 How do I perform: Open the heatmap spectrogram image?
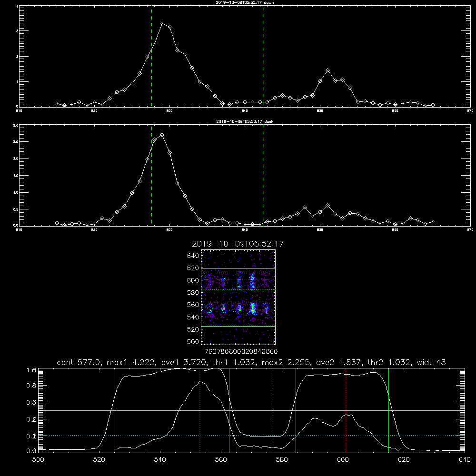point(238,297)
